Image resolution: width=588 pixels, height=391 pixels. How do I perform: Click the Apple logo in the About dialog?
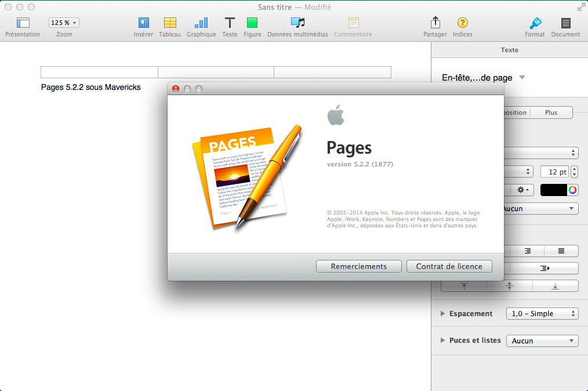pos(336,115)
